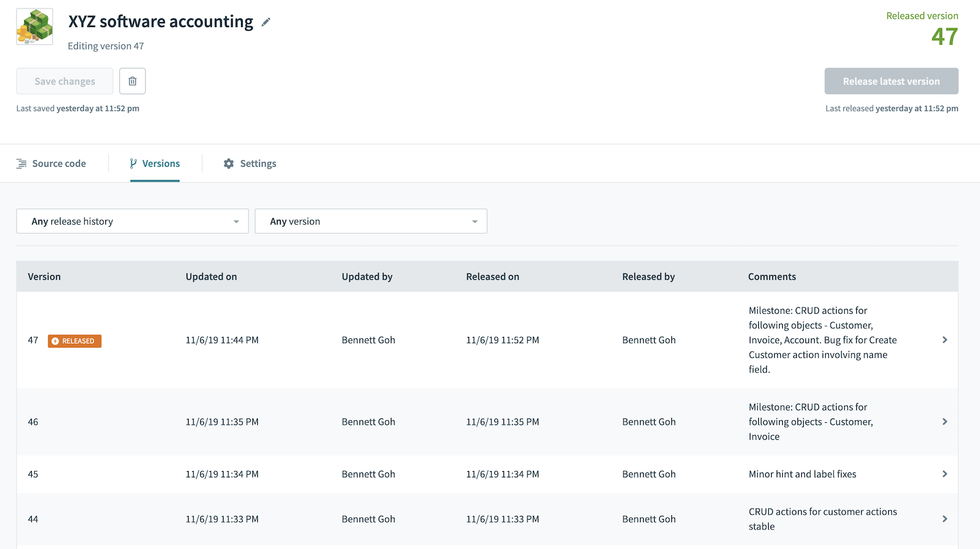Click the branch icon beside Versions
The width and height of the screenshot is (980, 549).
tap(133, 164)
